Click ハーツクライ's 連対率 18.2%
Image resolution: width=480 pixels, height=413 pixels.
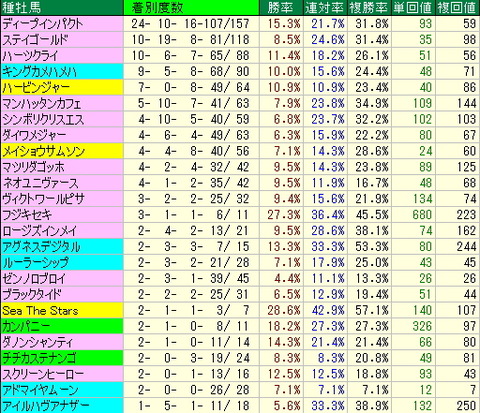point(328,56)
